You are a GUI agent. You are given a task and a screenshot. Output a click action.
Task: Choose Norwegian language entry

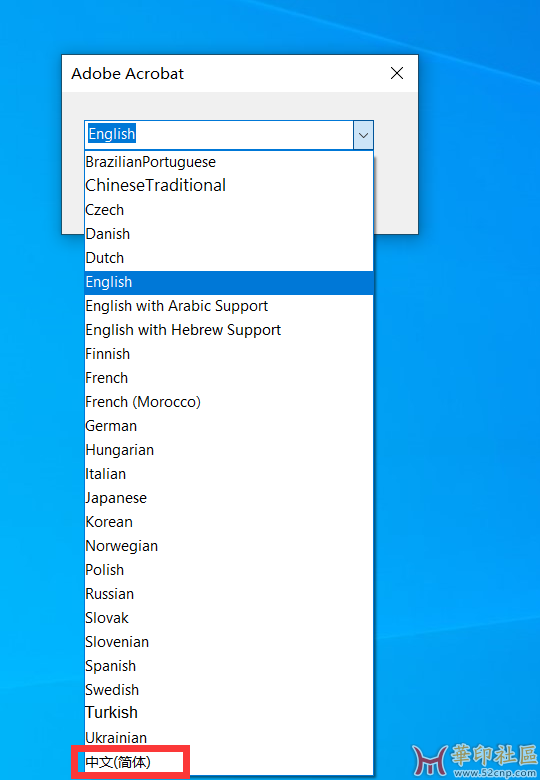[229, 546]
